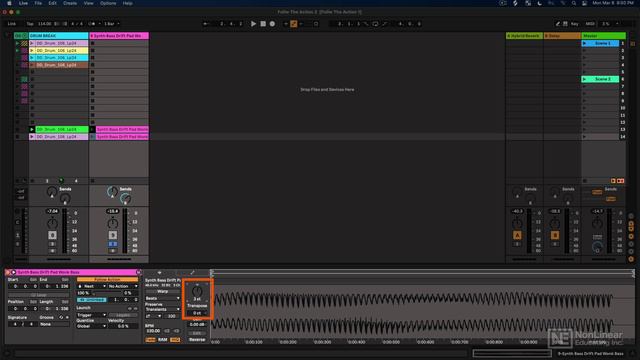Toggle A Hybrid Reverb return activator
The image size is (640, 360).
pyautogui.click(x=517, y=235)
